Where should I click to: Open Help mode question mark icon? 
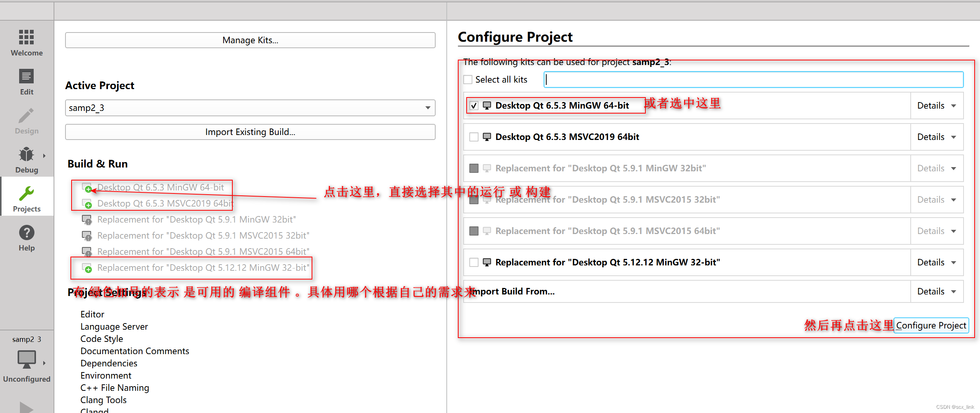pos(26,233)
